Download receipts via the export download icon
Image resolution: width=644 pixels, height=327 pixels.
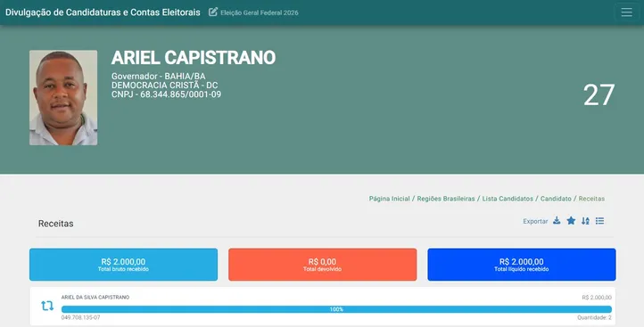tap(557, 221)
